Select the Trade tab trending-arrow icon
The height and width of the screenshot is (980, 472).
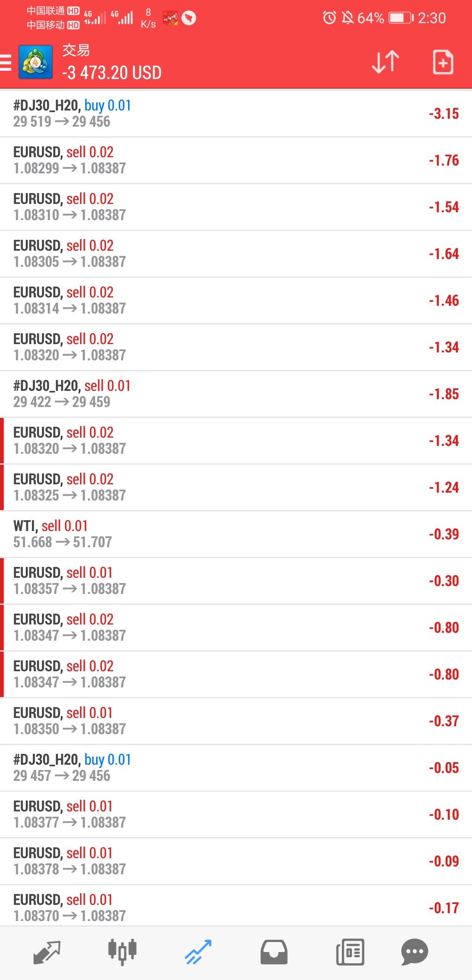(198, 952)
